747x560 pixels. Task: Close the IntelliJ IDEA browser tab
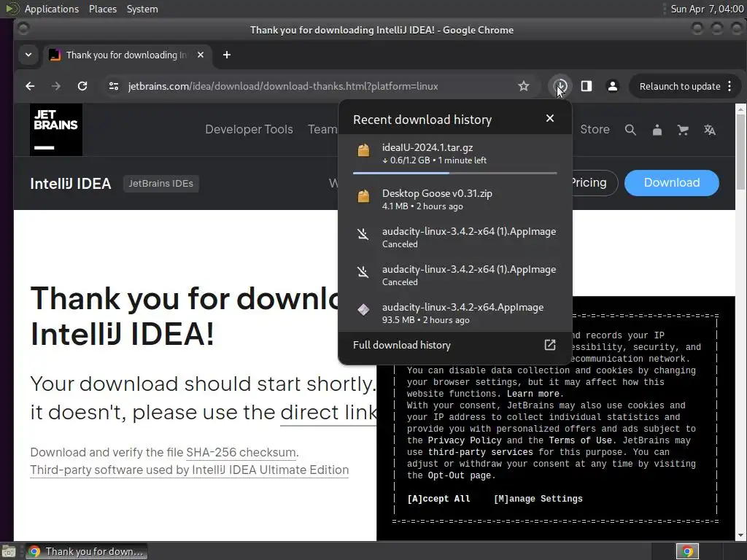click(x=201, y=55)
